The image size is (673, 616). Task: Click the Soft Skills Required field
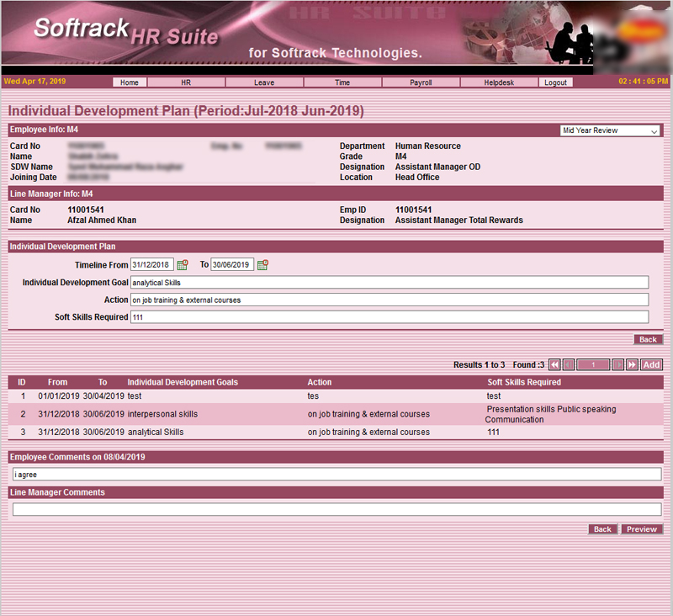(389, 316)
